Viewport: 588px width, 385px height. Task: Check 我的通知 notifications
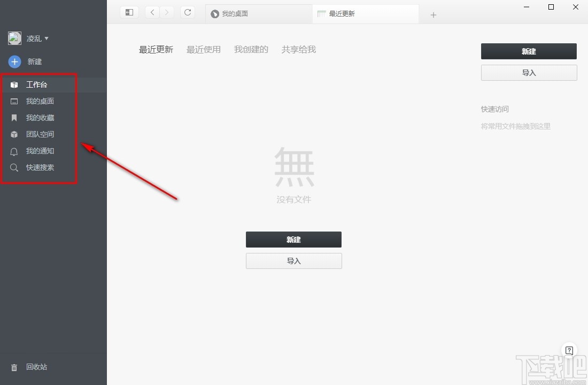coord(40,151)
